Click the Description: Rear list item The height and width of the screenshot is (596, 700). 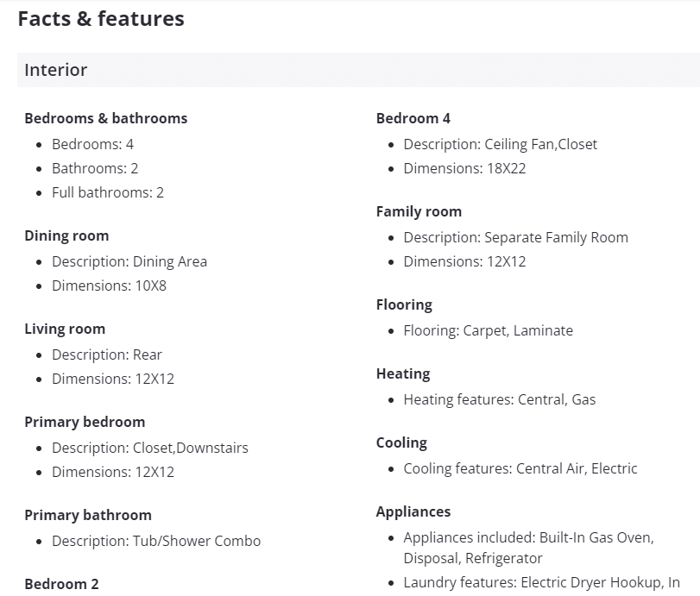tap(106, 354)
